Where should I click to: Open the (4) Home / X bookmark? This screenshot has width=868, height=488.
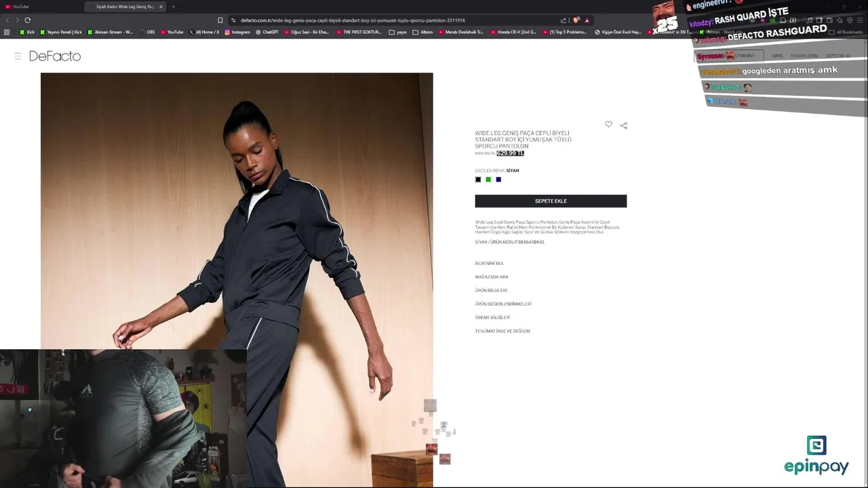tap(204, 32)
